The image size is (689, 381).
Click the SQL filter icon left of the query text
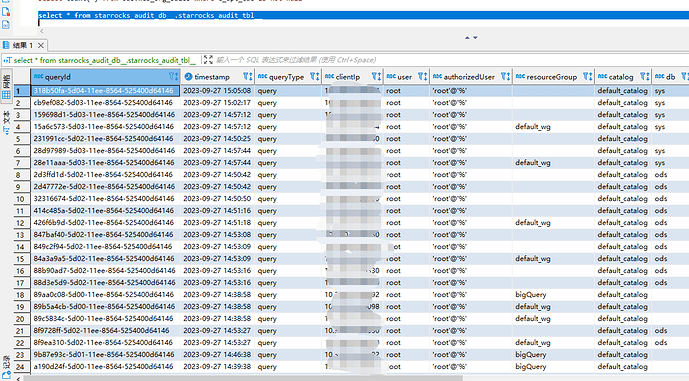point(7,60)
